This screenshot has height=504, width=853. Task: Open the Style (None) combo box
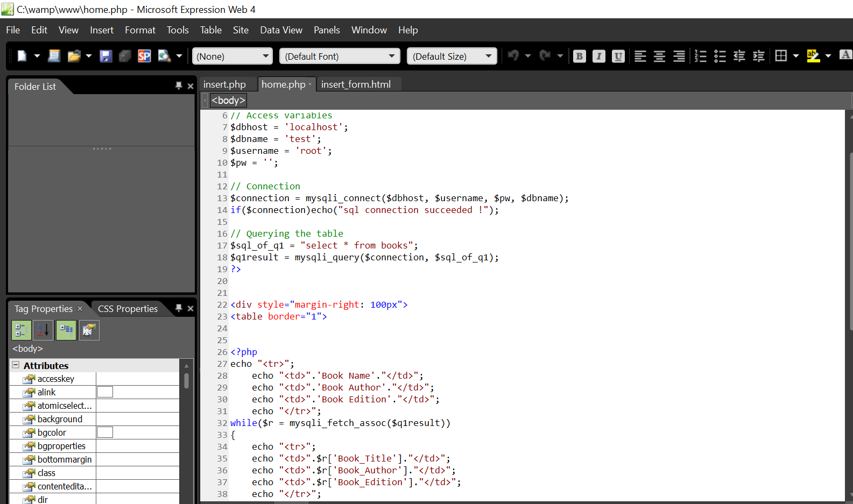[232, 56]
